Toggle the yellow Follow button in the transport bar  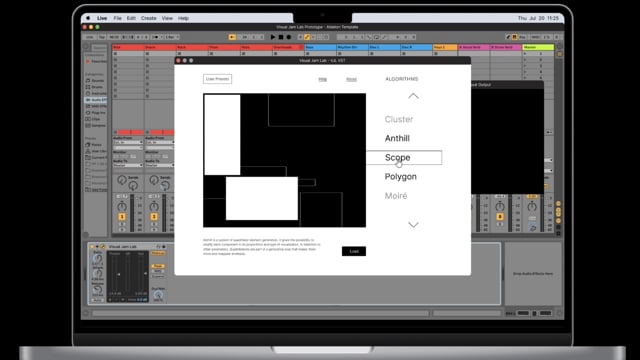click(x=232, y=37)
